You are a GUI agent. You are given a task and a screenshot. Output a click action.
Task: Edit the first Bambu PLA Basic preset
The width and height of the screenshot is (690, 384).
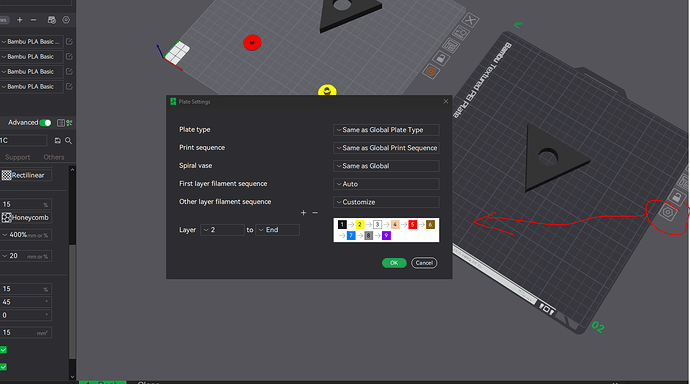[69, 41]
